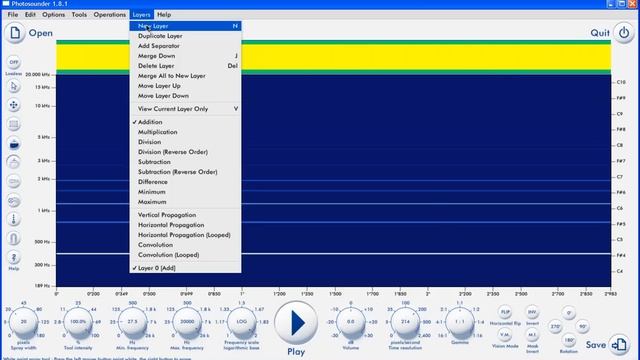The width and height of the screenshot is (640, 360).
Task: Toggle the Lossless OFF button
Action: coord(14,62)
